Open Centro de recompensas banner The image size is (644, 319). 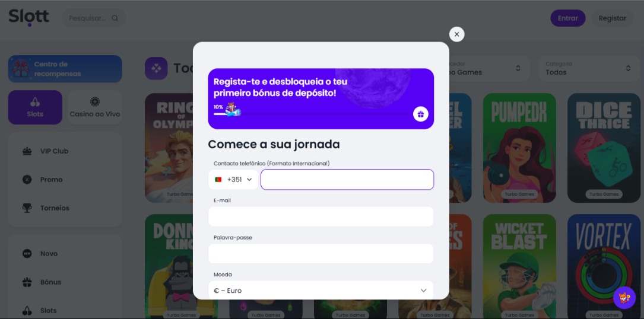tap(65, 69)
